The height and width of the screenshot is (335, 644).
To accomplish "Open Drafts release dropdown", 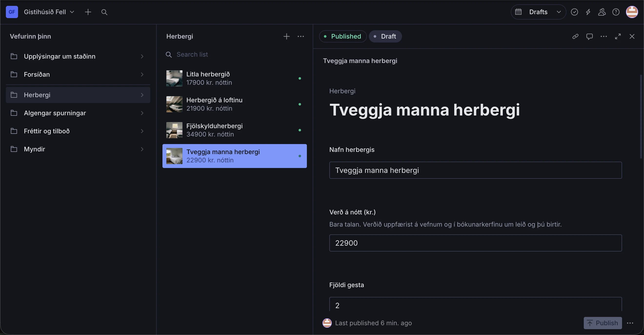I will click(538, 12).
